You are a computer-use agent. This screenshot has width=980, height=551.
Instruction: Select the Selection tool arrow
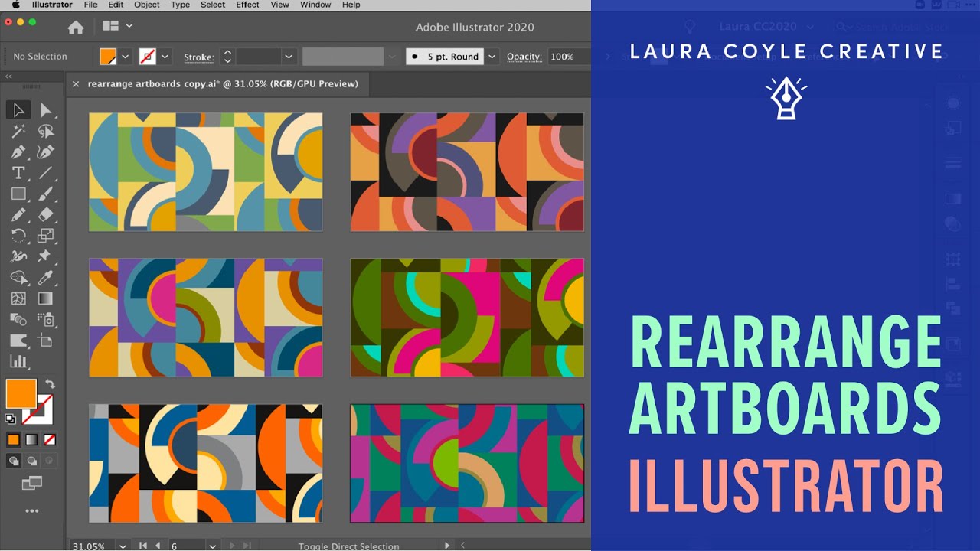tap(18, 110)
